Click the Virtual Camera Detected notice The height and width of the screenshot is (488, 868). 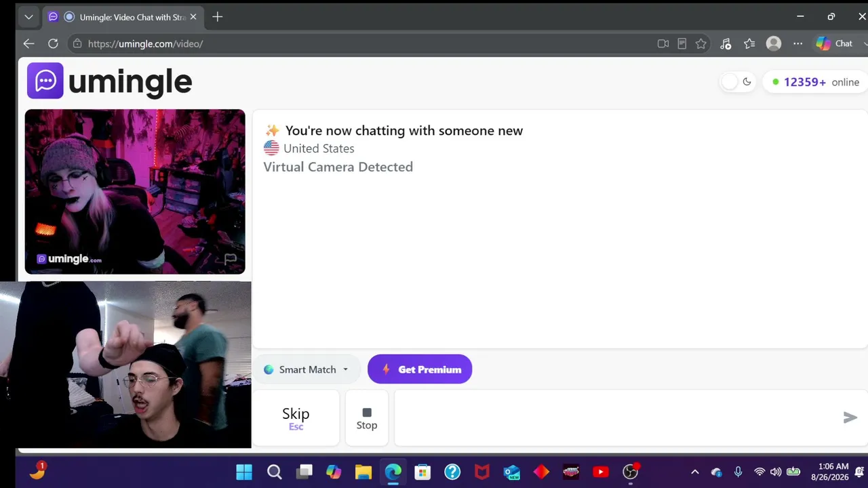point(338,167)
